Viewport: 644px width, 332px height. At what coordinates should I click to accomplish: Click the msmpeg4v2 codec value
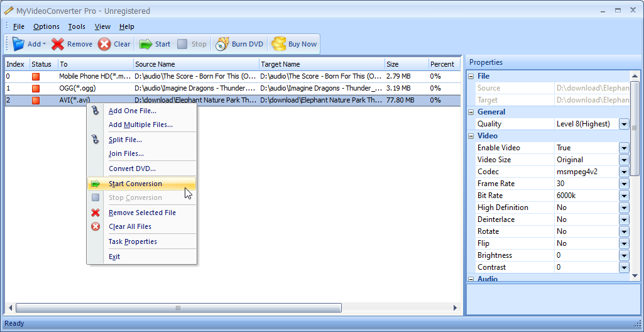(587, 172)
